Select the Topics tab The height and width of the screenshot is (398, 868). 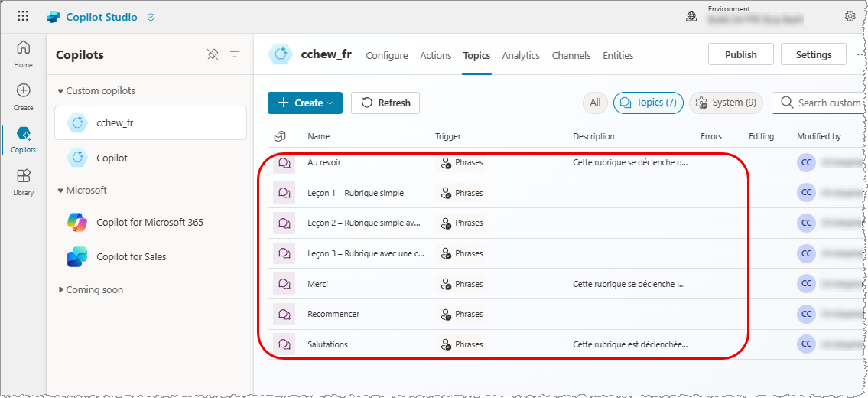pos(476,55)
